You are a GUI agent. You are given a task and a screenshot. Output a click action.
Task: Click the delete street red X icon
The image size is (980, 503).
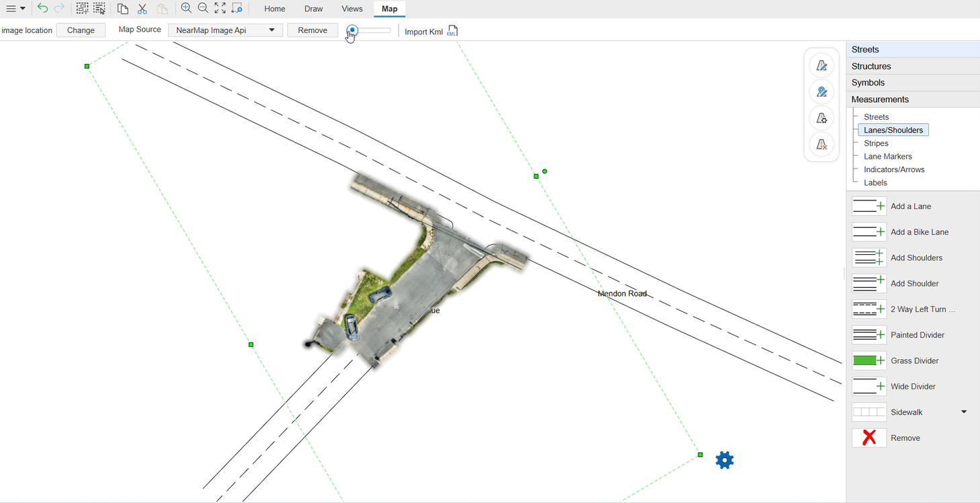click(x=821, y=145)
